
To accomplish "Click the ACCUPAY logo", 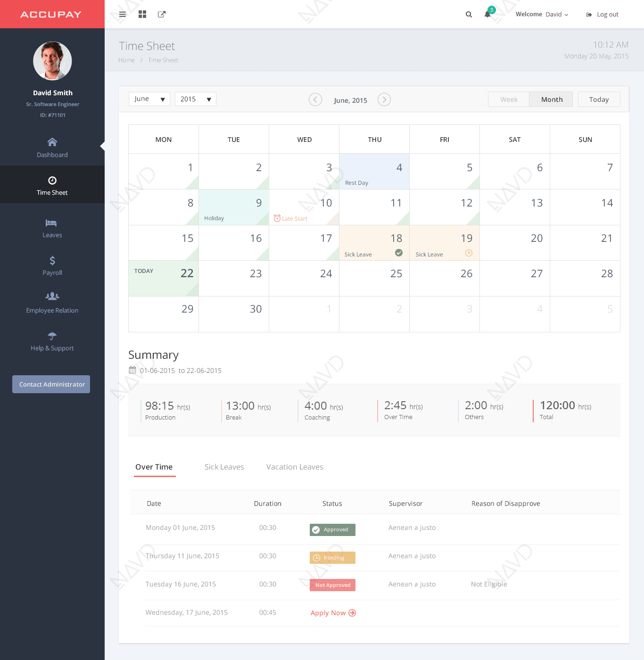I will [51, 15].
